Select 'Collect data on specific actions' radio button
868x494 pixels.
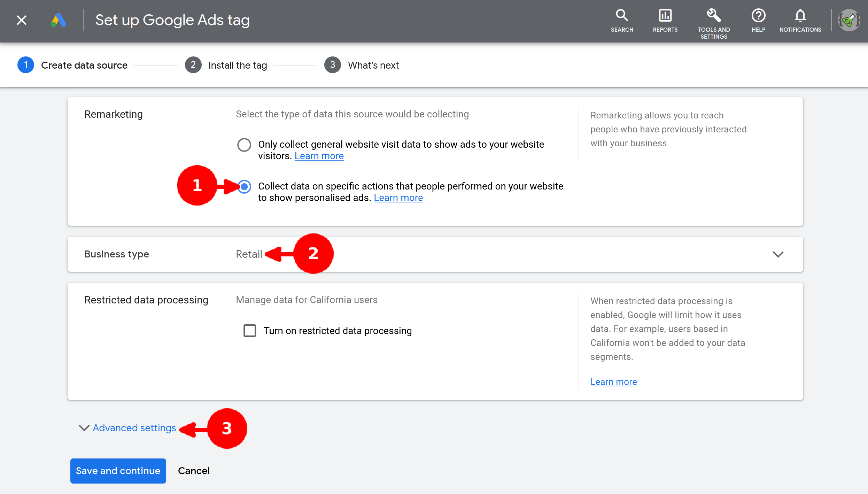(245, 187)
